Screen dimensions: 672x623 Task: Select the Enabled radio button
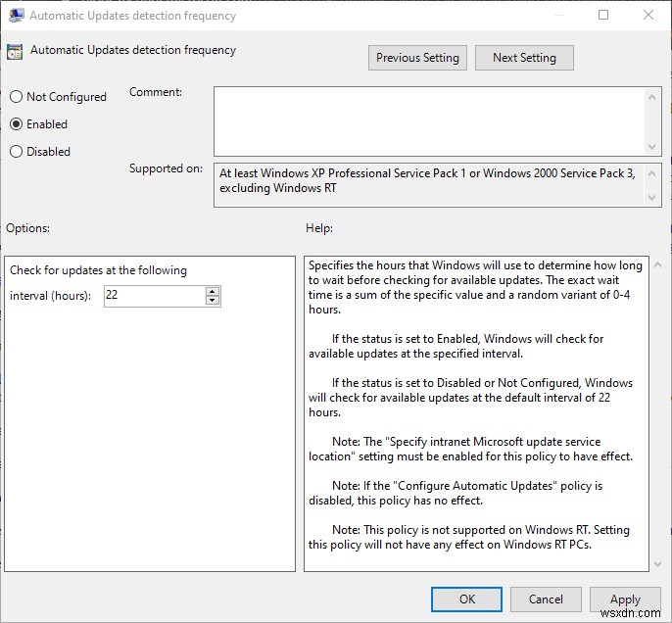[x=16, y=124]
